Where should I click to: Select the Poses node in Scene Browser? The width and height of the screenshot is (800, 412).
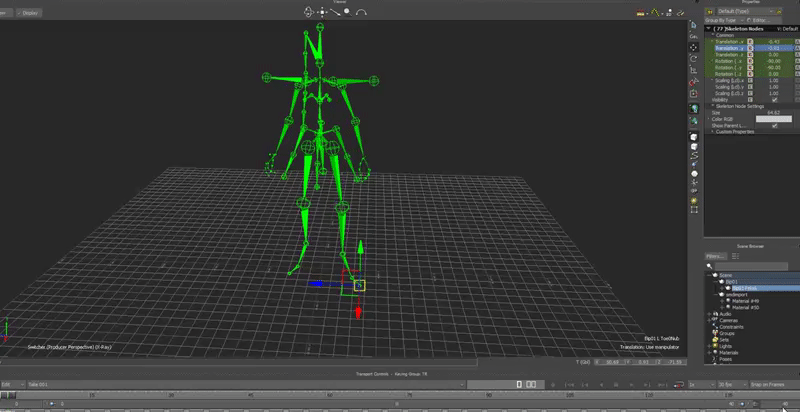(x=725, y=359)
